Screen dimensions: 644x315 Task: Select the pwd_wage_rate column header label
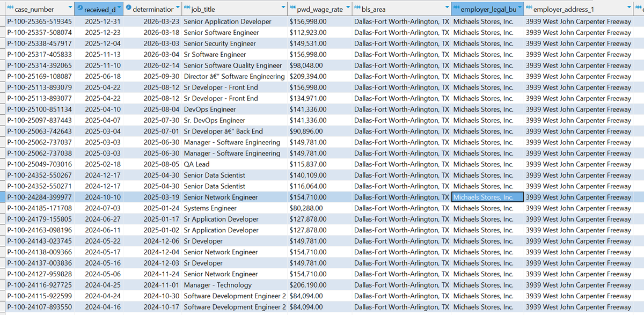(320, 10)
